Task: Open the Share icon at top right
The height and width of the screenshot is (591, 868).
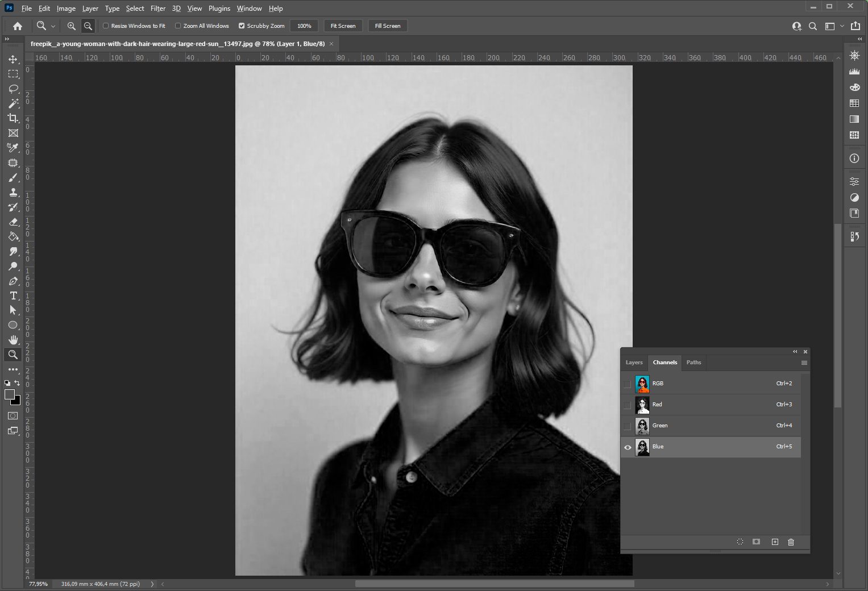Action: pyautogui.click(x=855, y=26)
